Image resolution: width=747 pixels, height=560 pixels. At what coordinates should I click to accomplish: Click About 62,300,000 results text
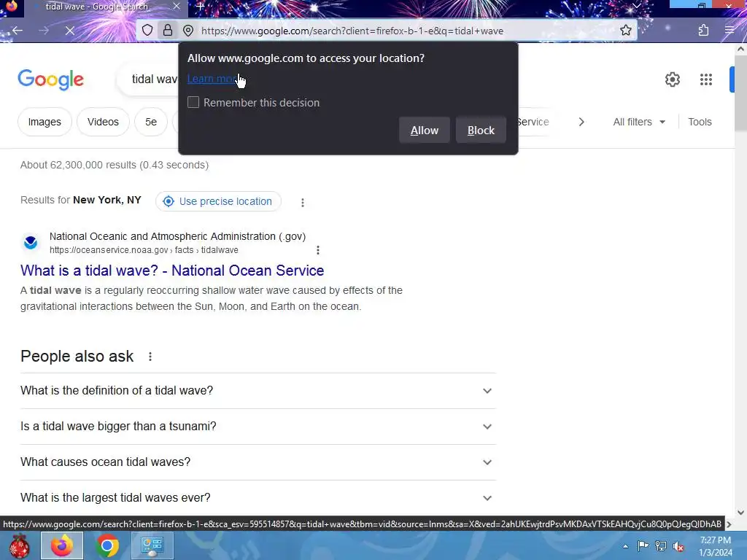pyautogui.click(x=115, y=165)
